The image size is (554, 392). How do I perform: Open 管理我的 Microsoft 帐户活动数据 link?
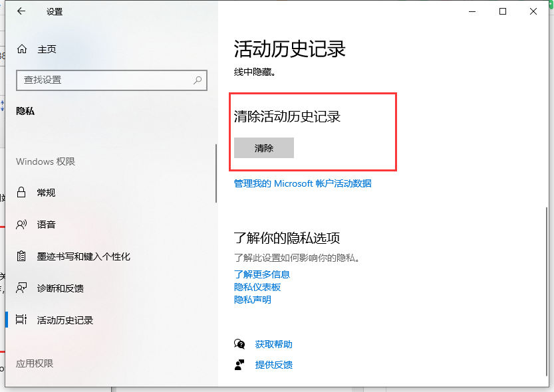click(x=303, y=183)
